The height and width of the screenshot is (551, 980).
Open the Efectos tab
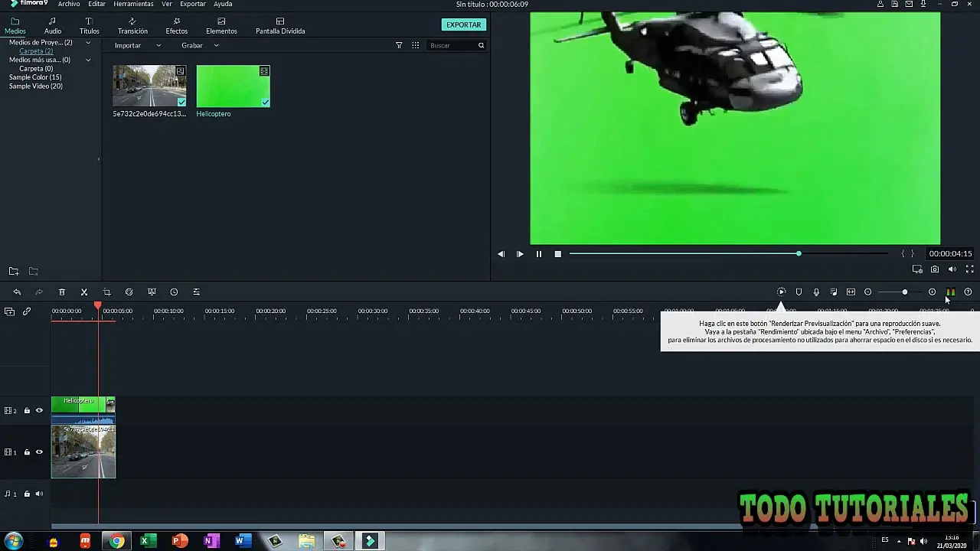177,26
